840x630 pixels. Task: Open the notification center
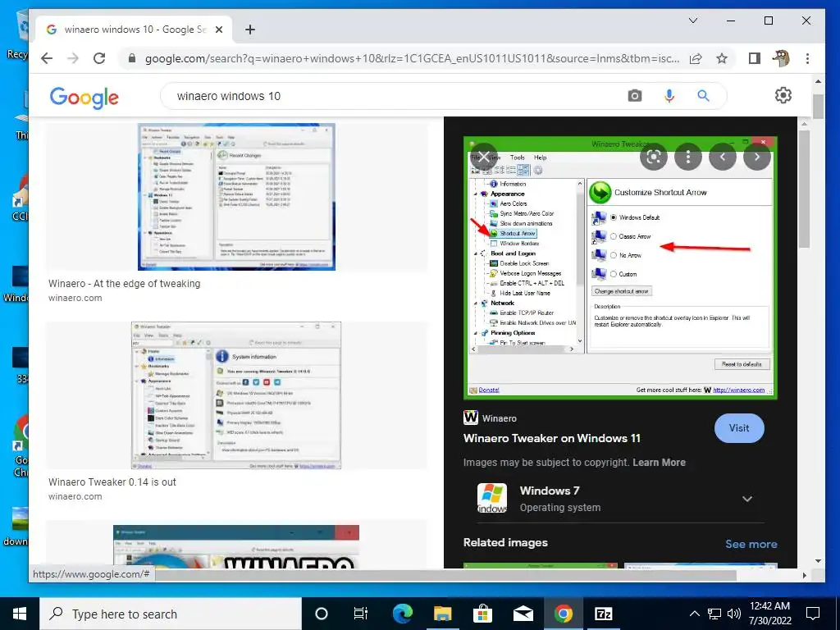(x=813, y=614)
